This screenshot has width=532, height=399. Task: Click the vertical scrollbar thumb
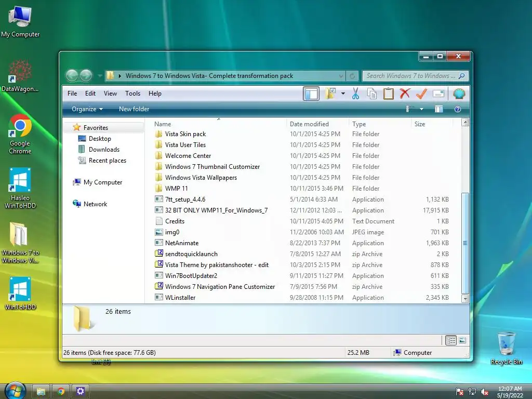coord(465,243)
